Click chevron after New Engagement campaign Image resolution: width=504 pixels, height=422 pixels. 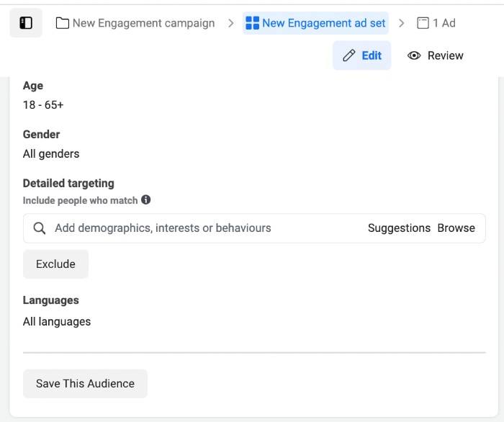(230, 23)
